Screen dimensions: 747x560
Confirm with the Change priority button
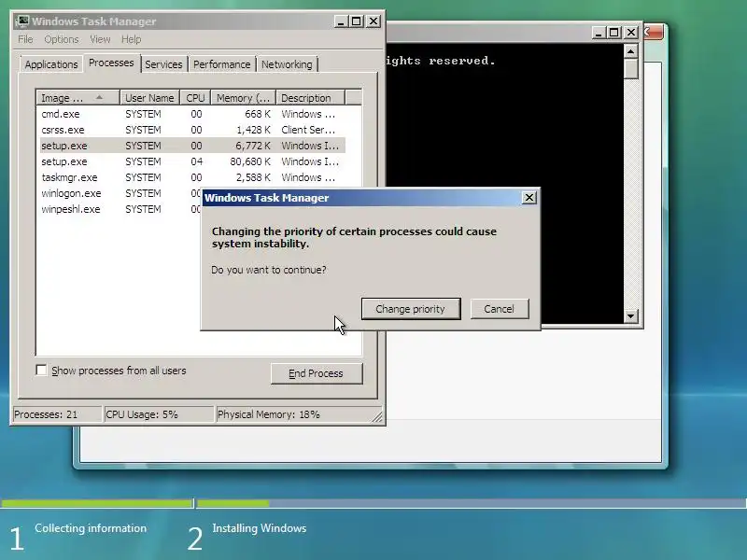tap(411, 309)
